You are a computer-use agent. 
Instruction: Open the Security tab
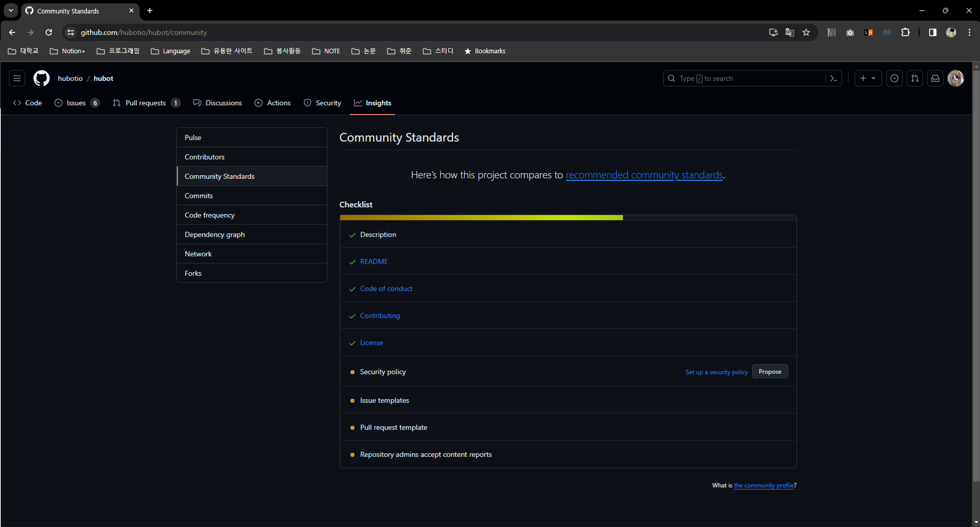pyautogui.click(x=322, y=103)
